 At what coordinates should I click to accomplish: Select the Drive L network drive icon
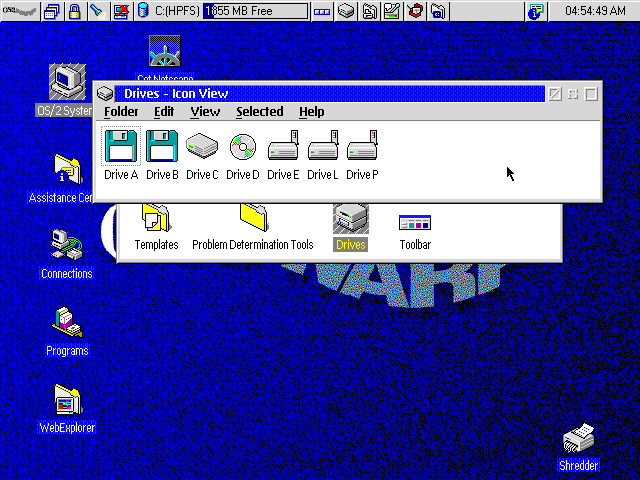pos(322,145)
